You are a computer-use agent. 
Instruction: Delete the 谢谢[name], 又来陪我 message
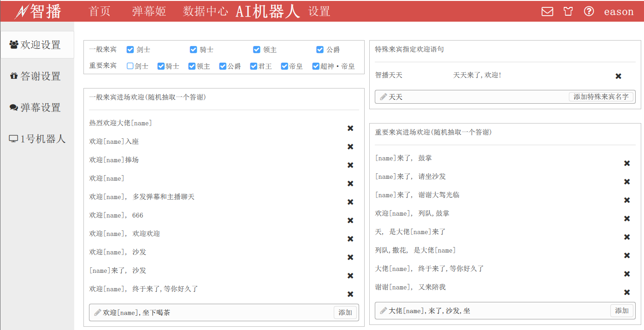(627, 292)
